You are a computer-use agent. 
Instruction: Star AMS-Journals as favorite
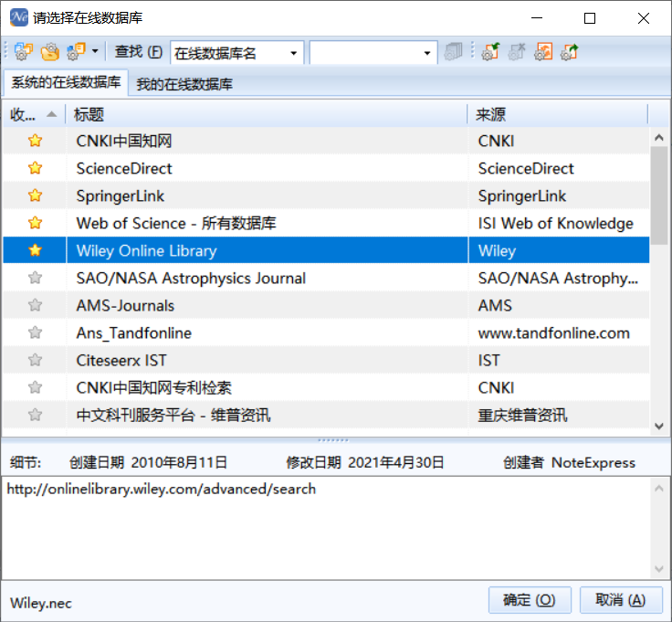click(x=35, y=305)
